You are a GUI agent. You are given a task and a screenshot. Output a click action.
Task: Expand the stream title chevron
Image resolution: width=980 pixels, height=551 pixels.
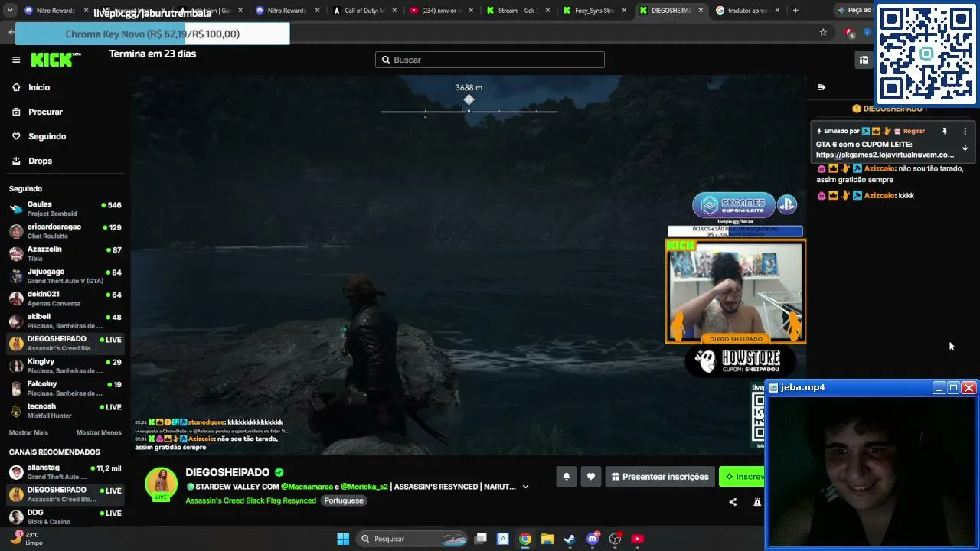point(525,487)
